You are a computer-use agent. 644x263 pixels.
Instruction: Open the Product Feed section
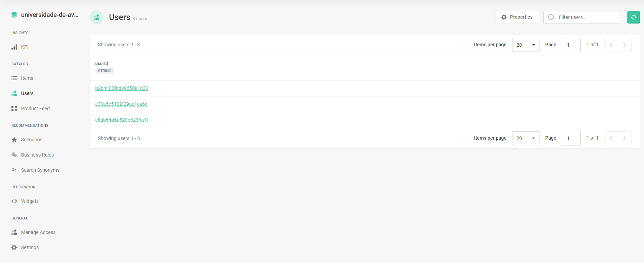tap(14, 108)
